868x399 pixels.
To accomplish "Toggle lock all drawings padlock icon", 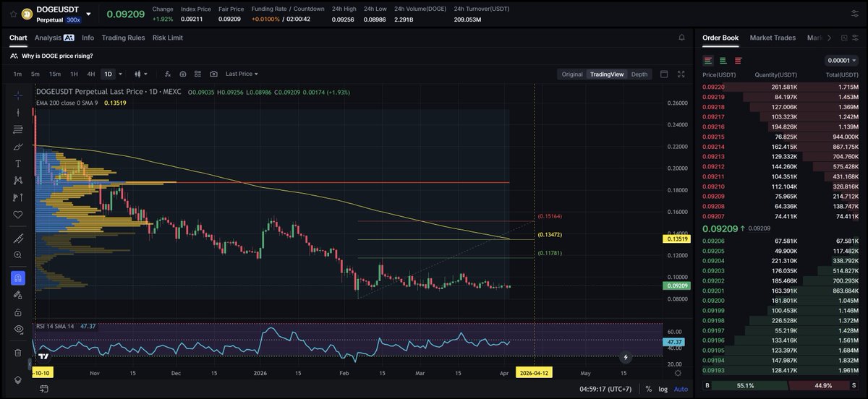I will [x=18, y=312].
